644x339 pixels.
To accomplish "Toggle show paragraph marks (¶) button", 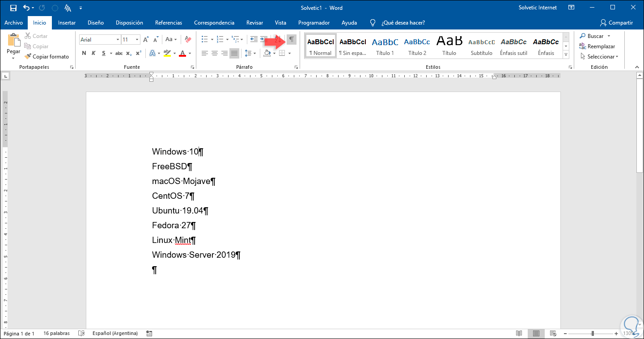I will click(291, 39).
